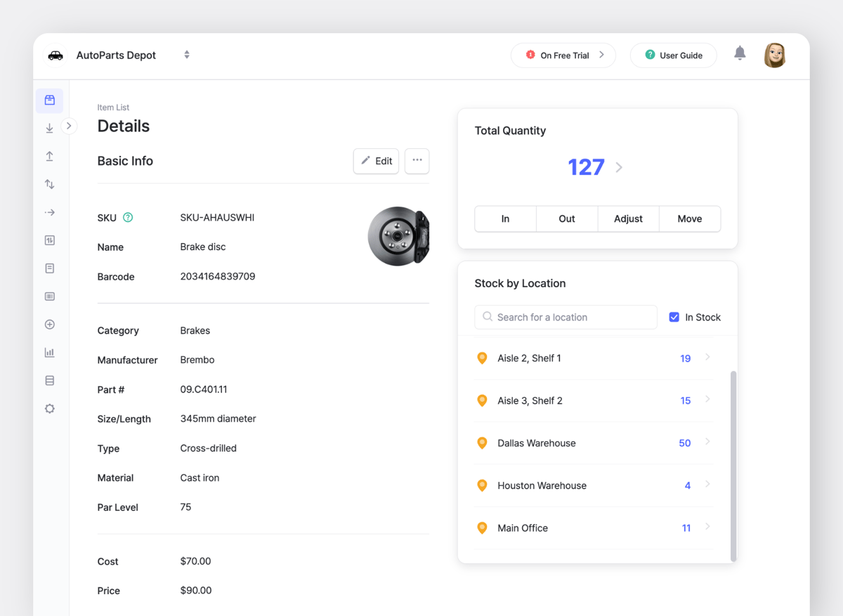This screenshot has width=843, height=616.
Task: Open the move right-arrow sidebar icon
Action: 49,212
